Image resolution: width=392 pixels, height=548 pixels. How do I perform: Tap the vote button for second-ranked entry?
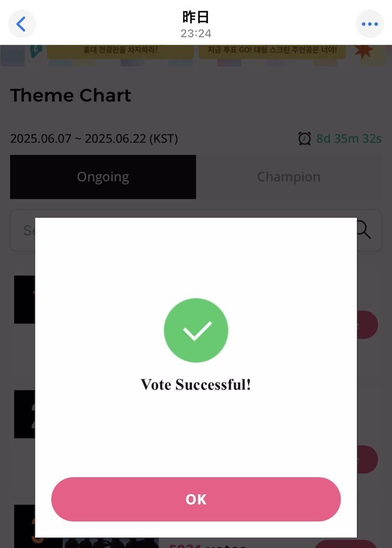pyautogui.click(x=367, y=459)
